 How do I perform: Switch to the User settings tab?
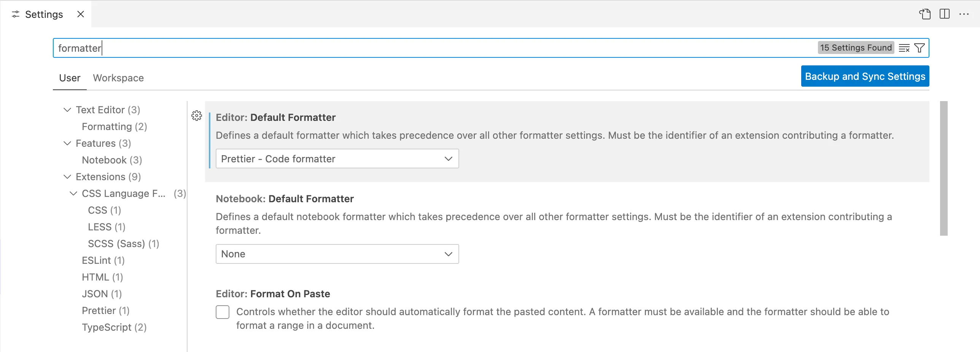pos(70,78)
